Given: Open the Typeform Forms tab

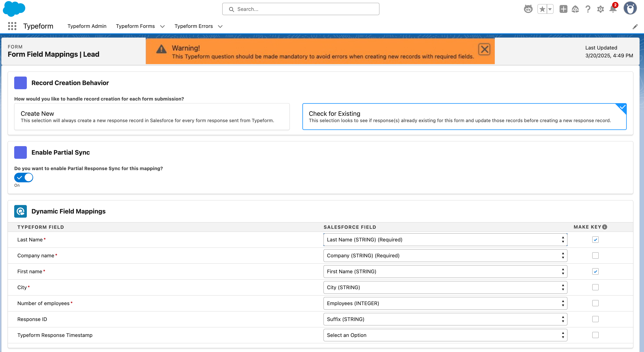Looking at the screenshot, I should click(135, 26).
